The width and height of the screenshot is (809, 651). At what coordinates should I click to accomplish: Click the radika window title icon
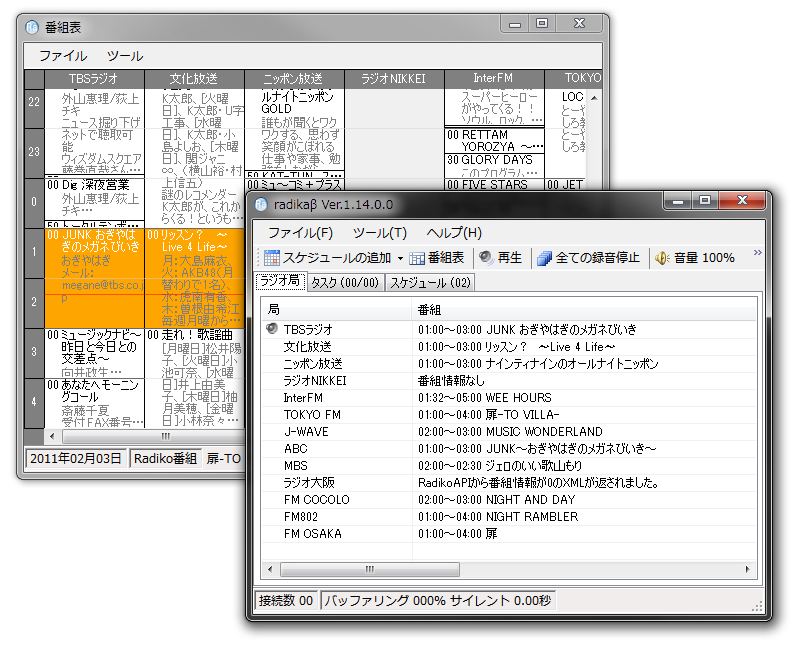click(x=262, y=205)
